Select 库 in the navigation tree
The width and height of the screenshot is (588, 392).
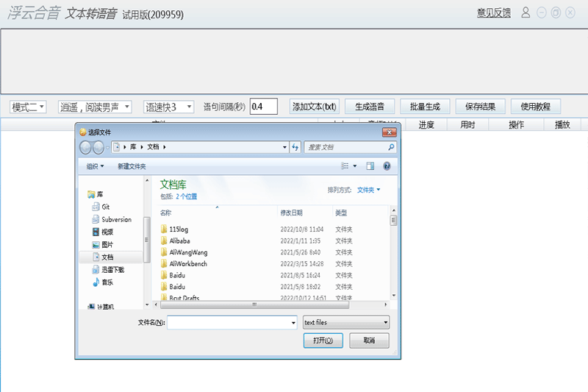point(96,194)
